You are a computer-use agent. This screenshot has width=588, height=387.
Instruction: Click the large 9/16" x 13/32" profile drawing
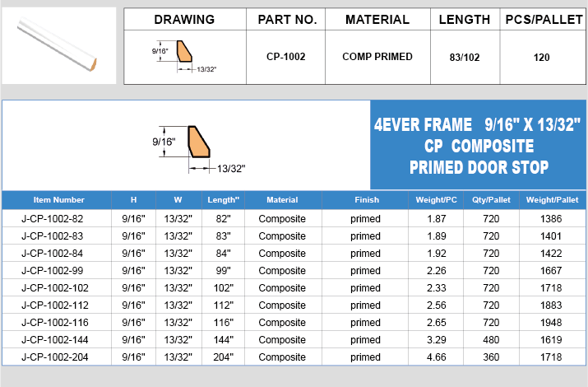click(x=199, y=149)
